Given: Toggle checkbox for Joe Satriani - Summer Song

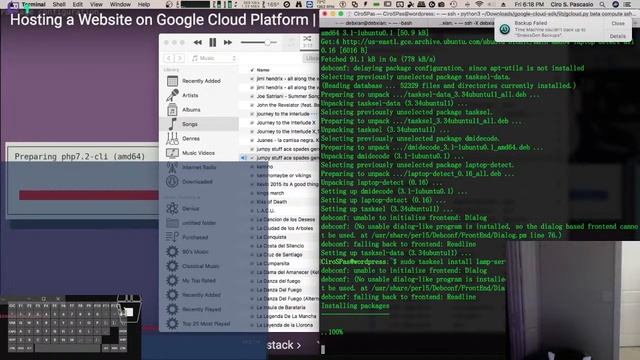Looking at the screenshot, I should (252, 96).
